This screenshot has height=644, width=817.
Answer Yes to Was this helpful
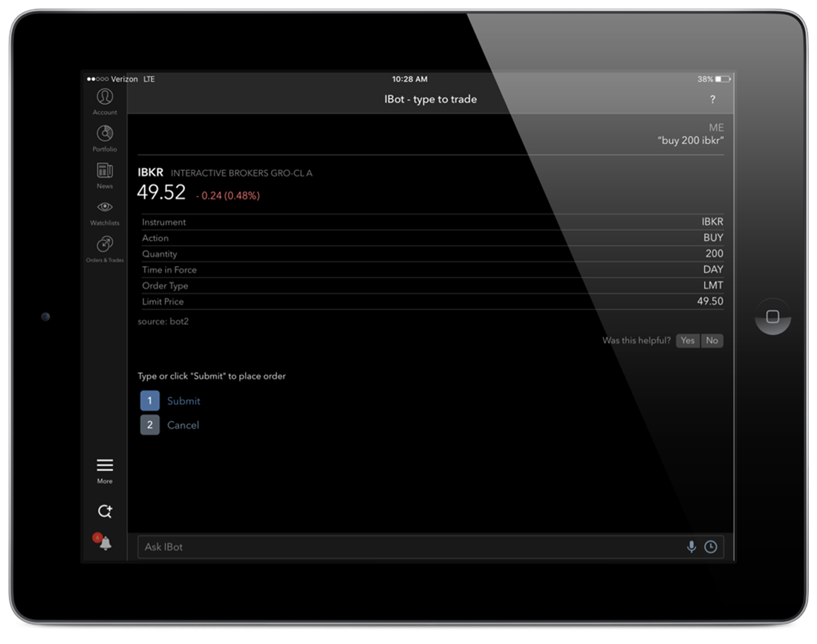pos(688,340)
